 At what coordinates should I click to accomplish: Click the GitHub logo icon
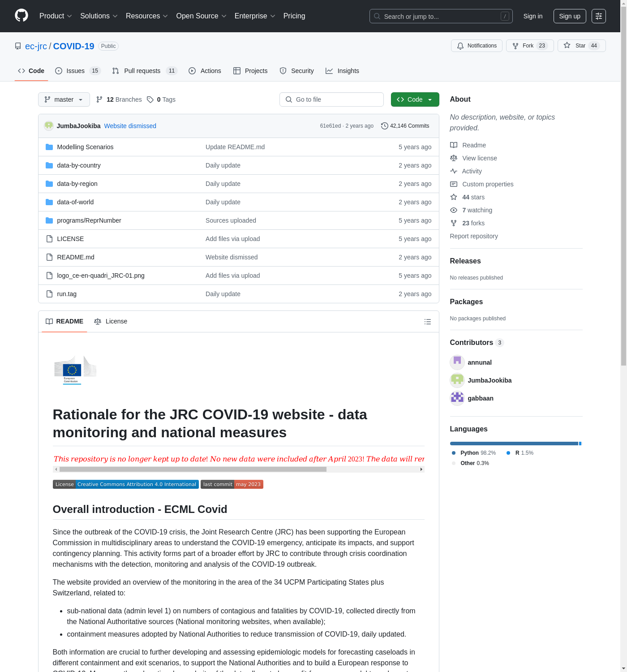[21, 16]
